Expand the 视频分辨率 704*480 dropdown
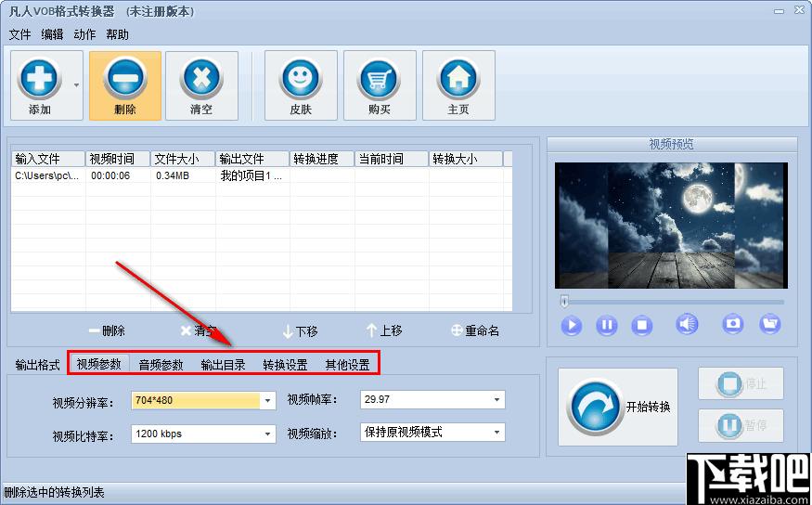Viewport: 812px width, 505px height. (x=268, y=400)
